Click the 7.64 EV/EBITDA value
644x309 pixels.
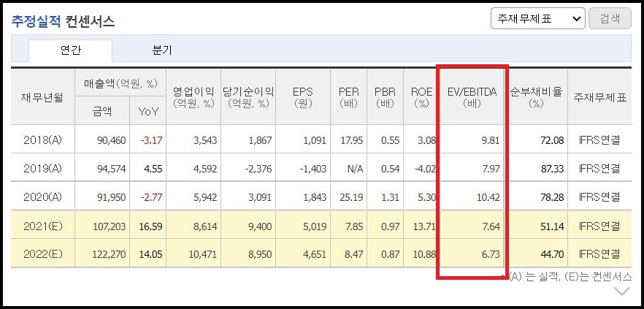click(491, 226)
